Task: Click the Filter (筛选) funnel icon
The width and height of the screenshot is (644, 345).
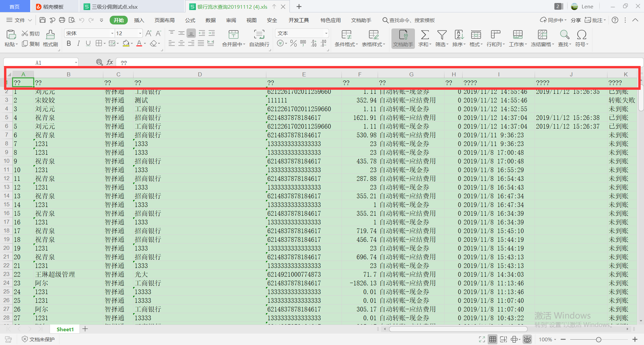Action: 442,35
